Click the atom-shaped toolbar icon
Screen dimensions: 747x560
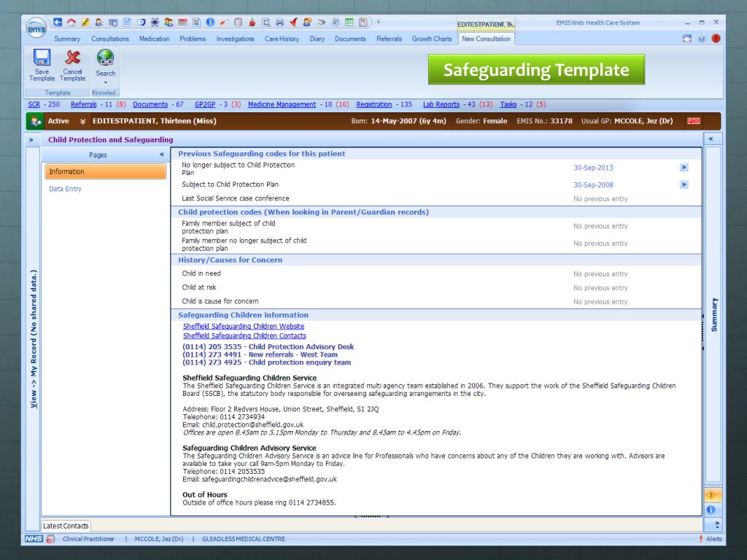tap(155, 22)
